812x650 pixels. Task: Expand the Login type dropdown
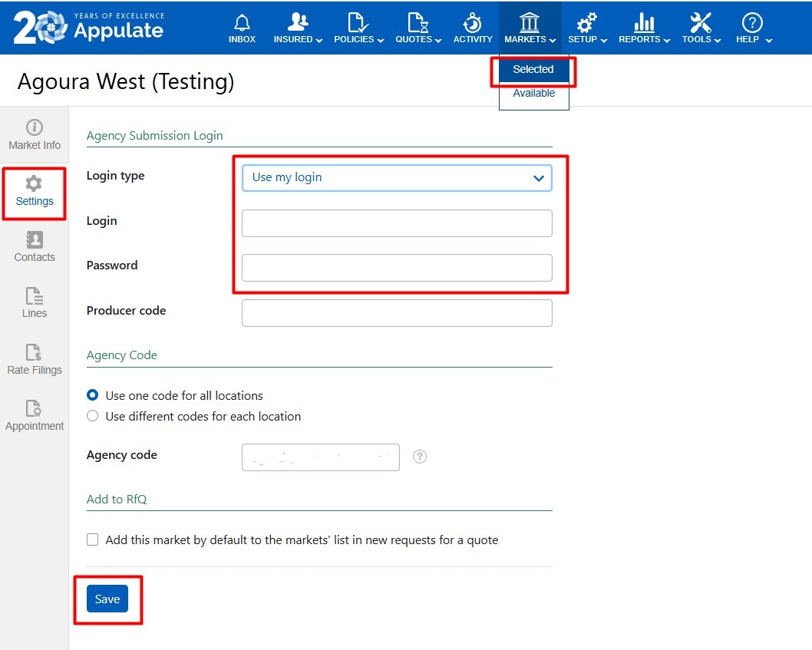coord(397,177)
